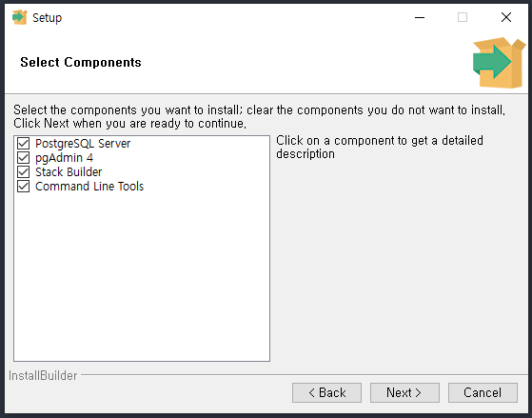Viewport: 532px width, 418px height.
Task: Go to the previous step with Back
Action: [326, 393]
